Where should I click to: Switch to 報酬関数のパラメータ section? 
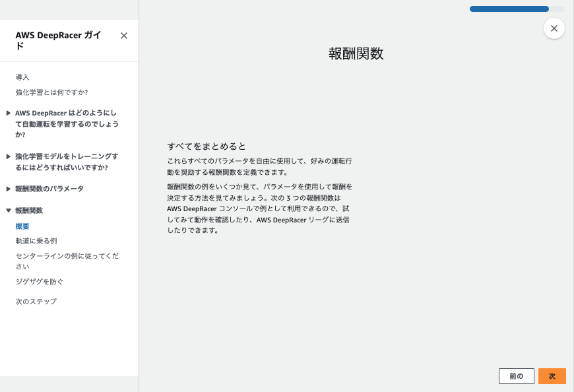[51, 189]
